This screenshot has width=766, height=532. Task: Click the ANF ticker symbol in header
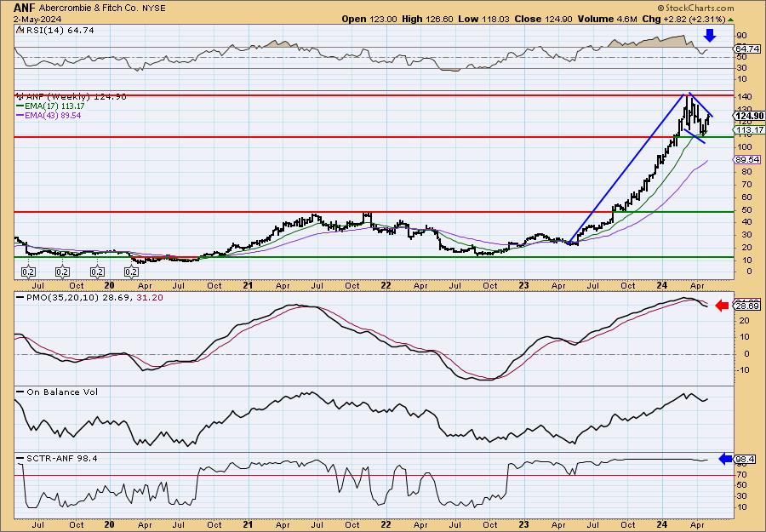pyautogui.click(x=25, y=8)
